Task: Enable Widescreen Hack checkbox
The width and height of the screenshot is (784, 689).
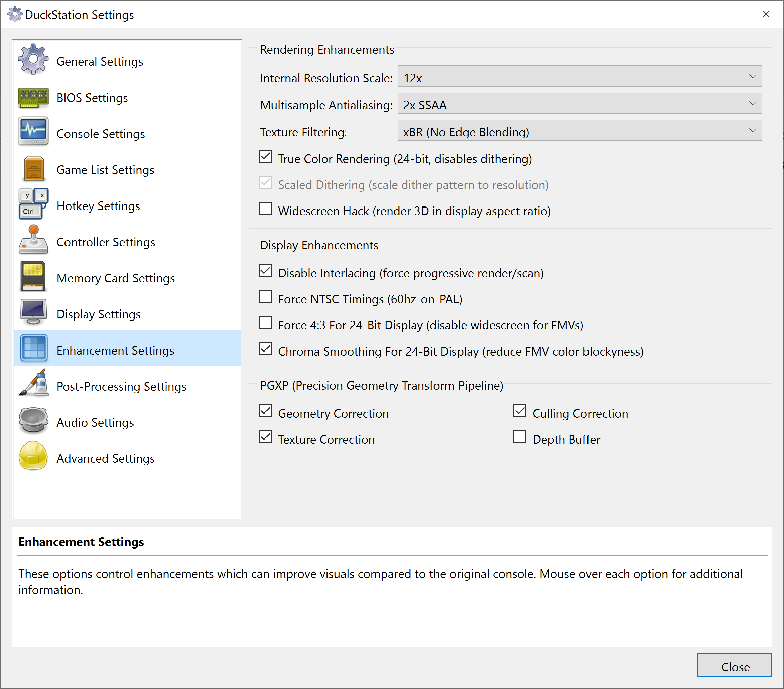Action: (265, 209)
